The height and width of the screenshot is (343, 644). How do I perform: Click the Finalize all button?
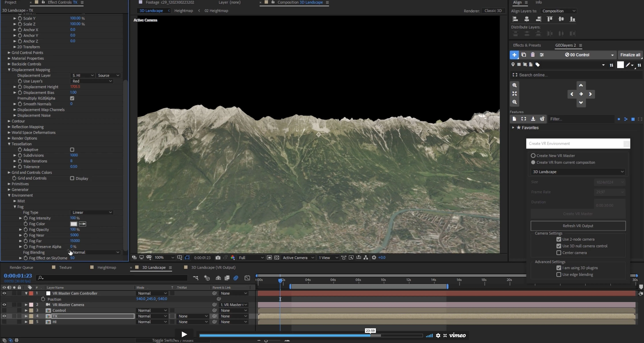tap(630, 55)
